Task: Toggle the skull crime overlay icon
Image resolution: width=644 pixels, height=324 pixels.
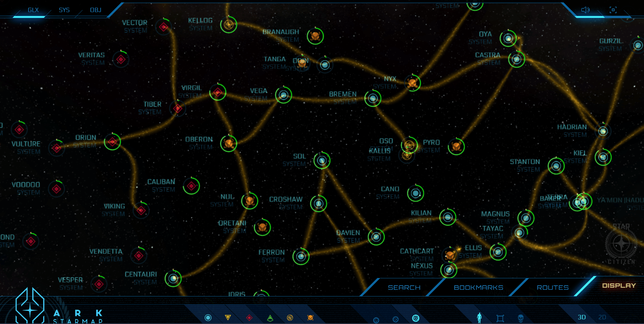Action: (521, 318)
